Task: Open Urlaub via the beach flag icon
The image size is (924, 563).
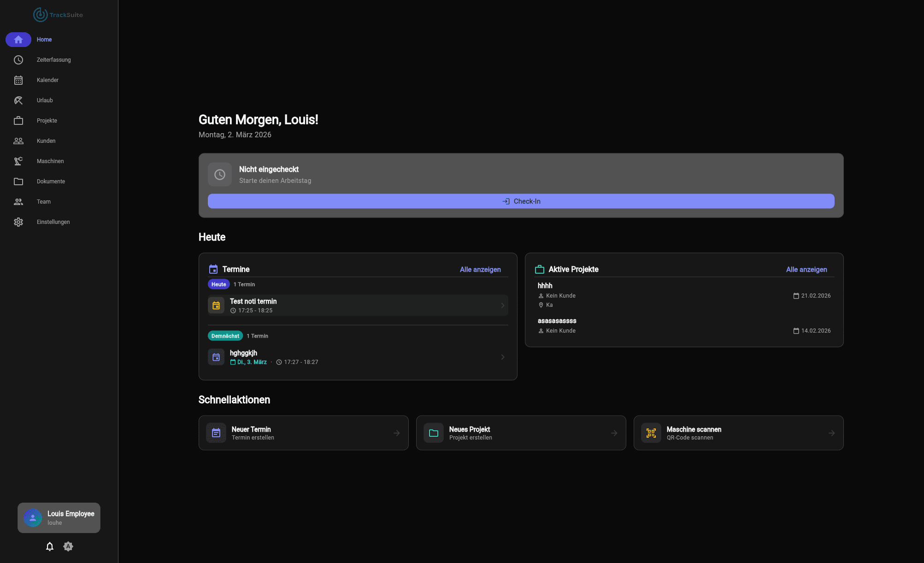Action: (18, 100)
